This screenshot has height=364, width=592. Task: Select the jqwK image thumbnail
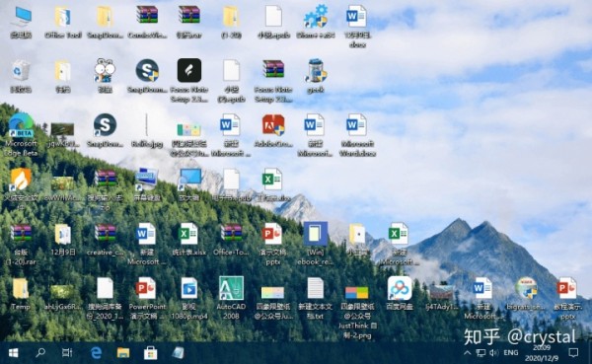point(62,129)
